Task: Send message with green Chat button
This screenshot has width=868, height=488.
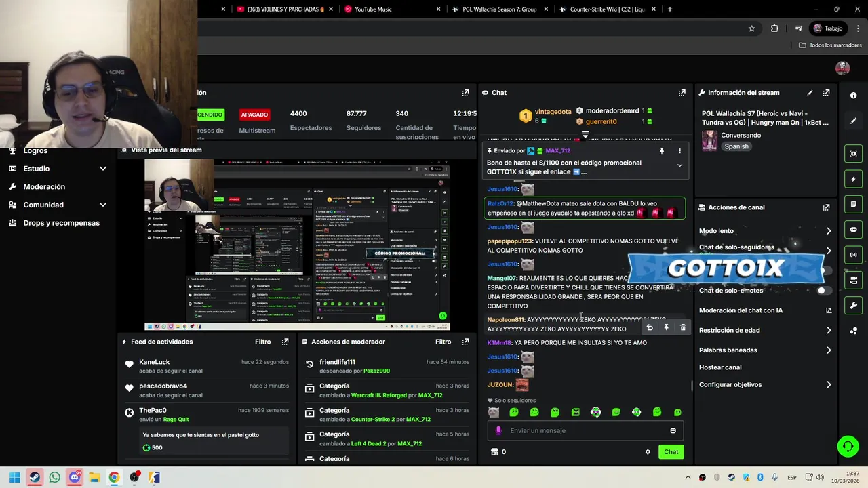Action: point(671,452)
